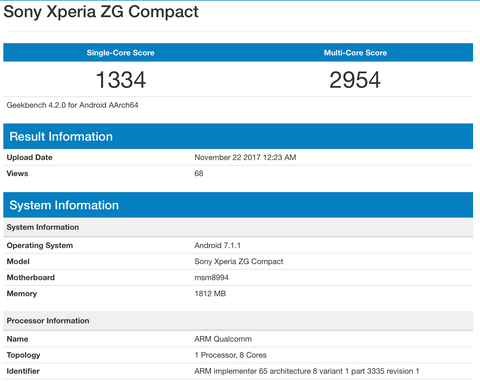
Task: Click the gray System Information subheader row
Action: (238, 227)
